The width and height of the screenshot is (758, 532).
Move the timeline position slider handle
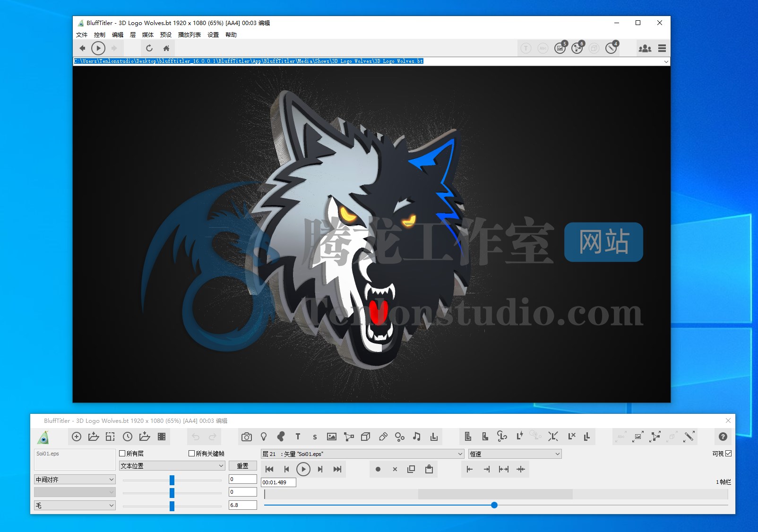(494, 505)
